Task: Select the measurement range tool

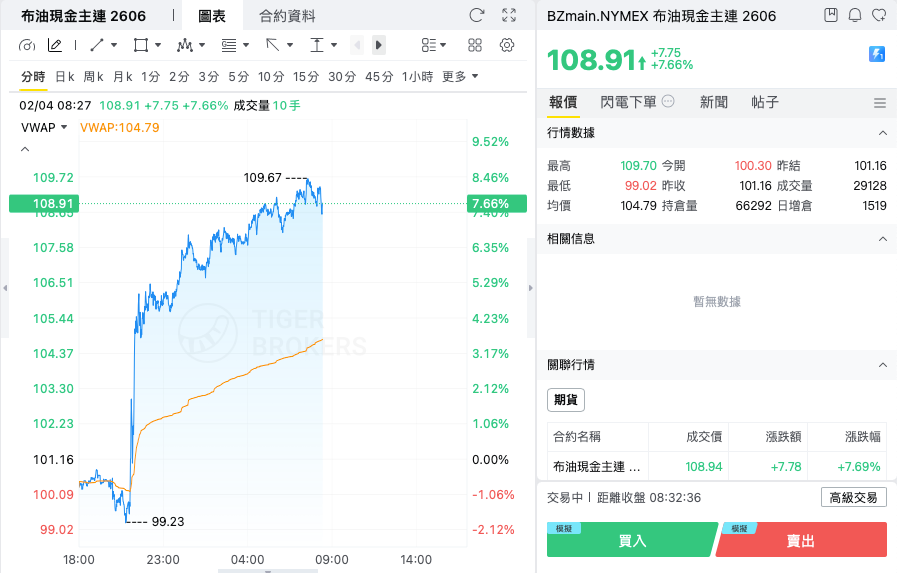Action: [317, 45]
